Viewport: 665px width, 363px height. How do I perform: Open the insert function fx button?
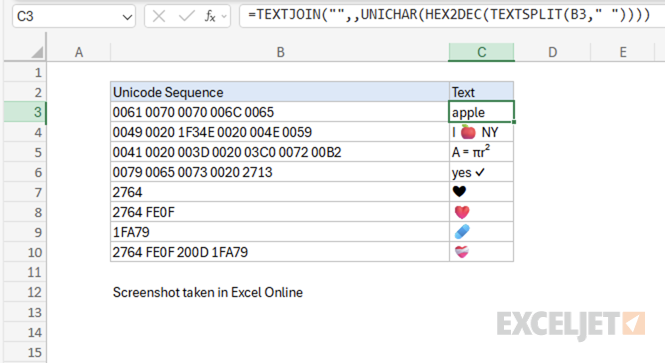pyautogui.click(x=210, y=17)
